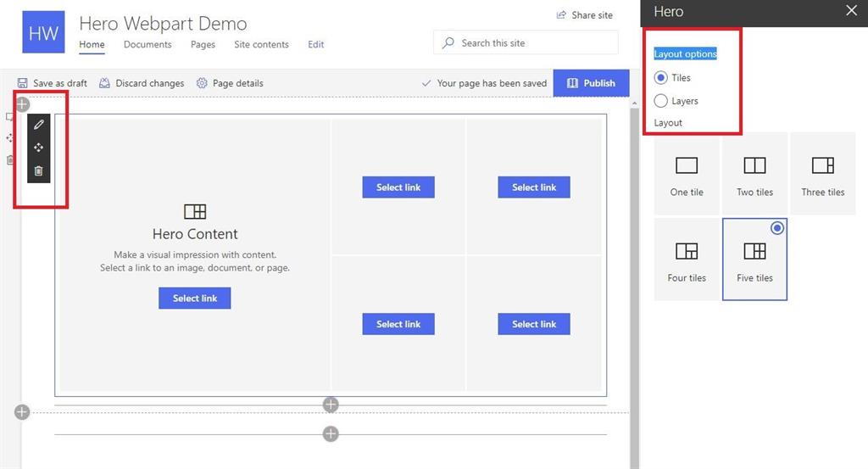
Task: Choose the Two tiles layout
Action: (754, 174)
